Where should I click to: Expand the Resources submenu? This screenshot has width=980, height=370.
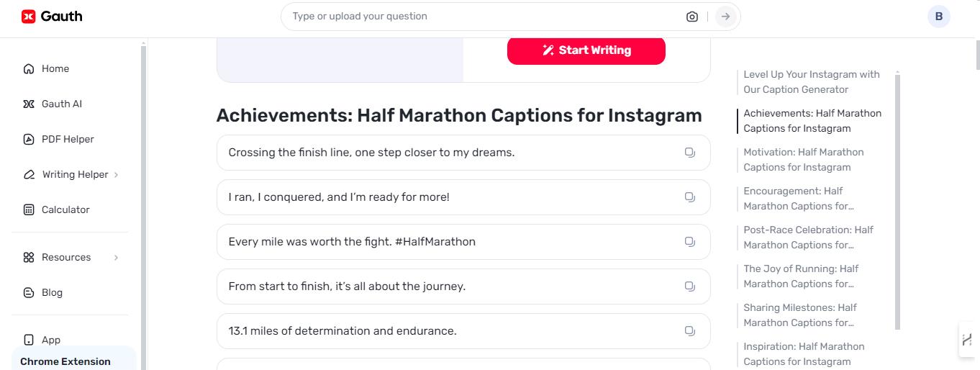[116, 257]
